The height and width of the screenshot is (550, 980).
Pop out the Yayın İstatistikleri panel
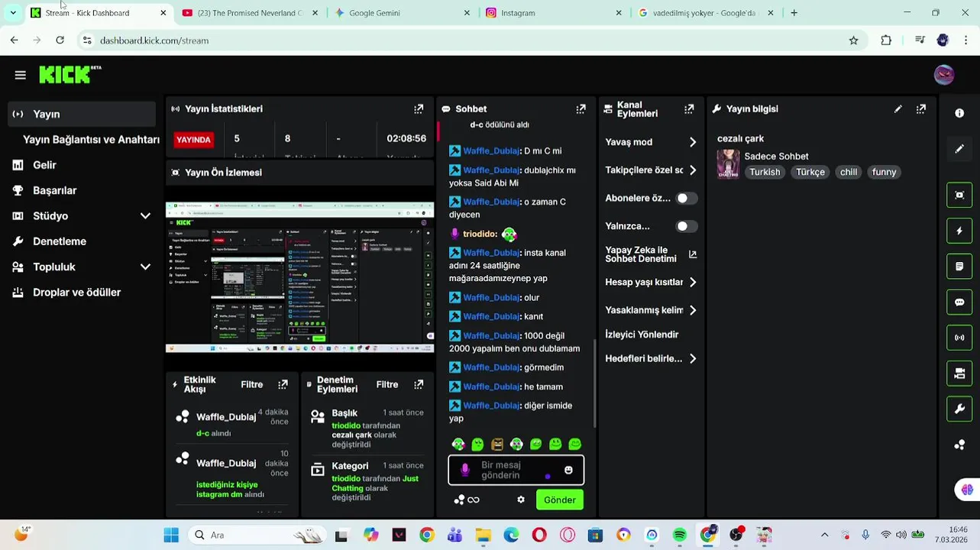pos(419,109)
